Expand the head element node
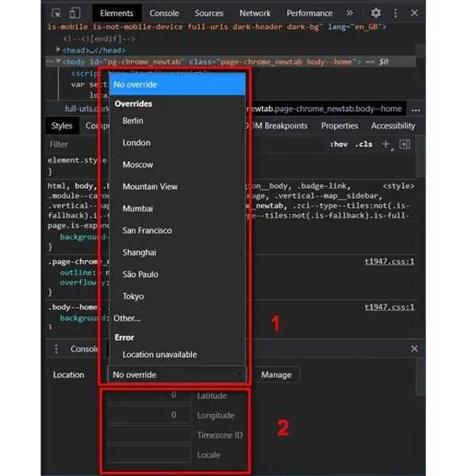The width and height of the screenshot is (476, 476). tap(58, 49)
